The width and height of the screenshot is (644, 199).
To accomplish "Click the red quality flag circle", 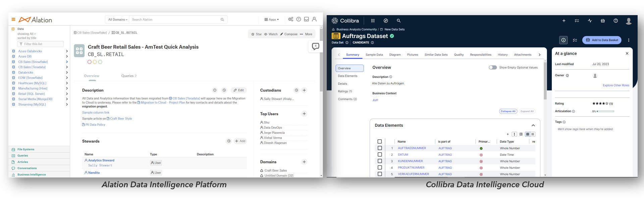I will point(89,62).
